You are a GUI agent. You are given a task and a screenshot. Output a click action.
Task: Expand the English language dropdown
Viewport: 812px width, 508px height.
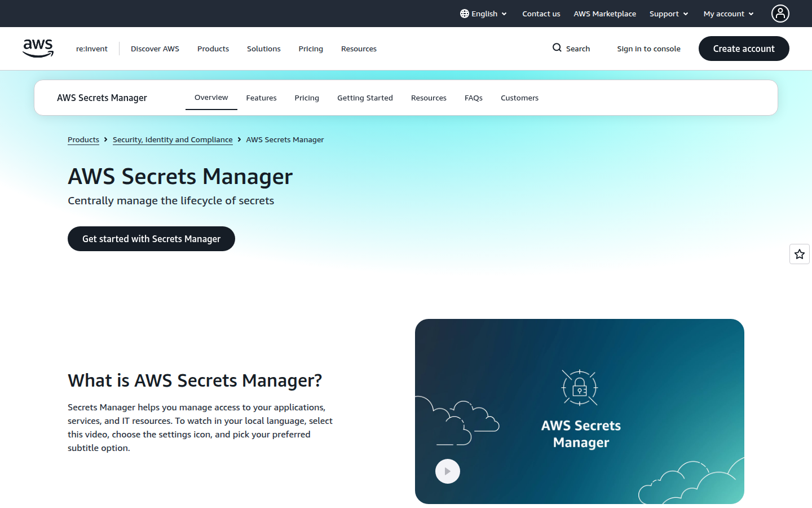coord(484,14)
